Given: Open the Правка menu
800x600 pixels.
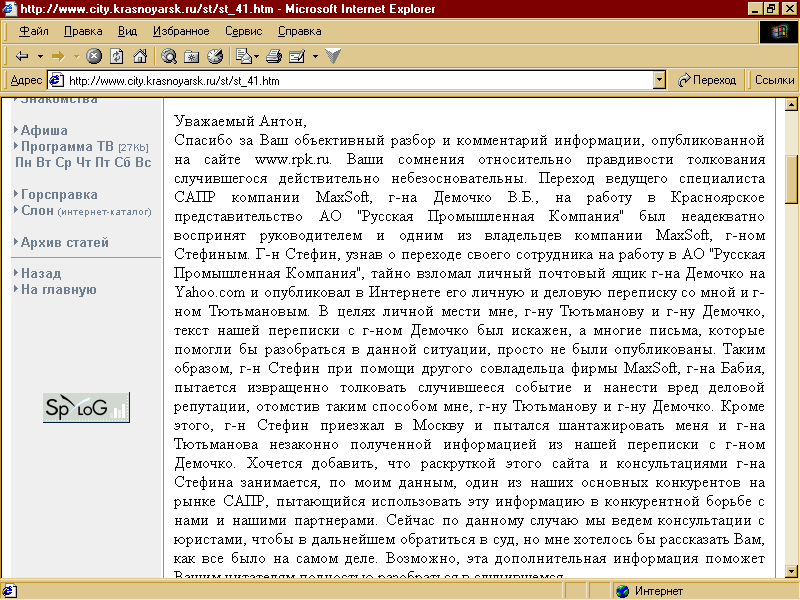Looking at the screenshot, I should [x=83, y=31].
